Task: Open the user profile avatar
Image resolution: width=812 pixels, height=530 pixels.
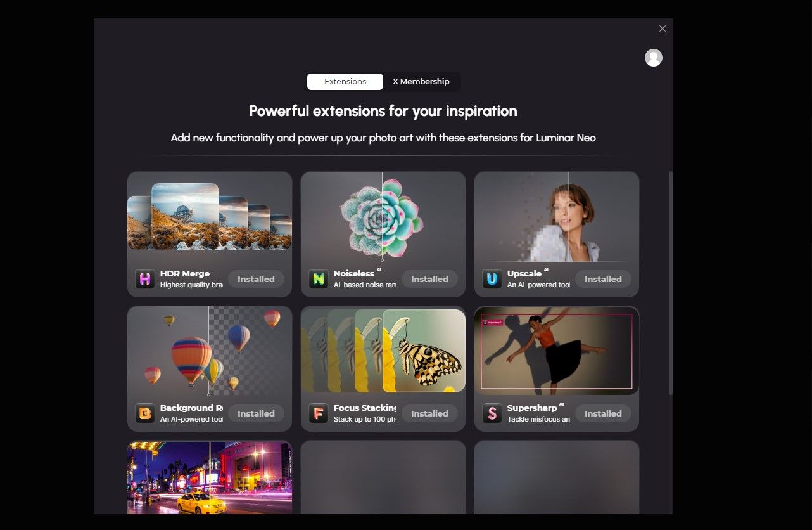Action: pyautogui.click(x=654, y=58)
